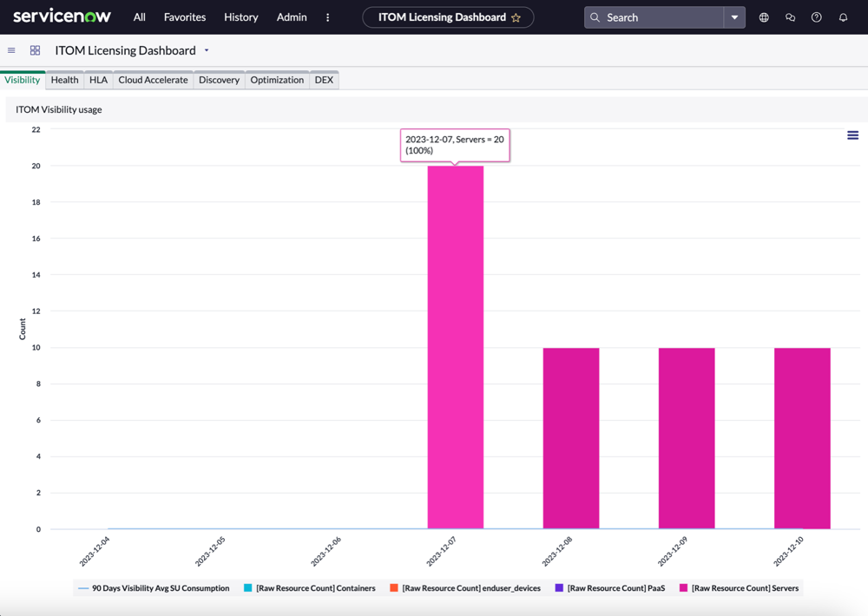Toggle the hamburger list menu icon

tap(11, 50)
